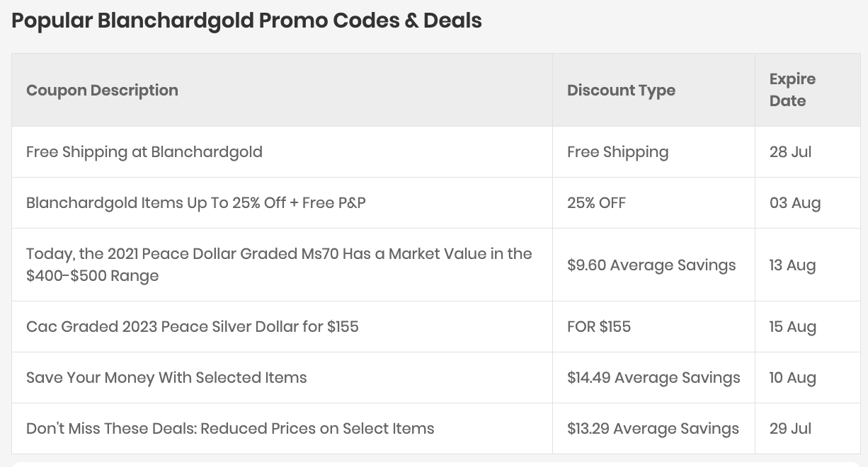Click the 15 Aug expire date

coord(792,327)
